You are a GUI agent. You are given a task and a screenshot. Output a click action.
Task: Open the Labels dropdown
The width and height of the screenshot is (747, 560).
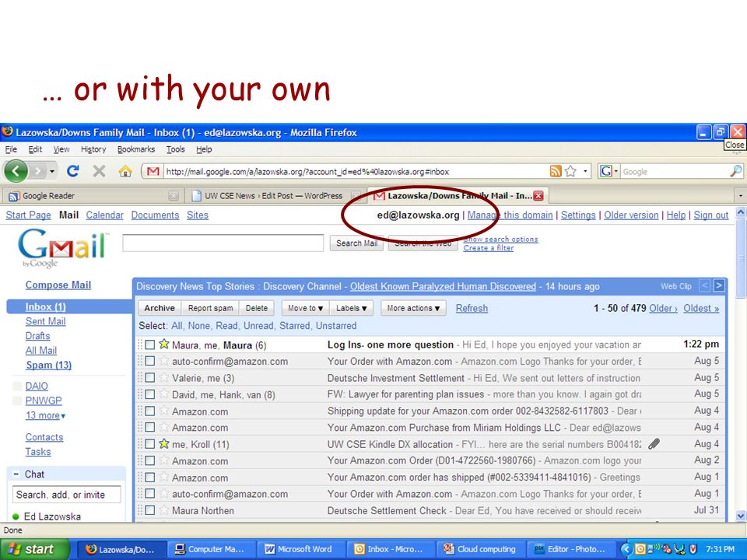pyautogui.click(x=351, y=308)
